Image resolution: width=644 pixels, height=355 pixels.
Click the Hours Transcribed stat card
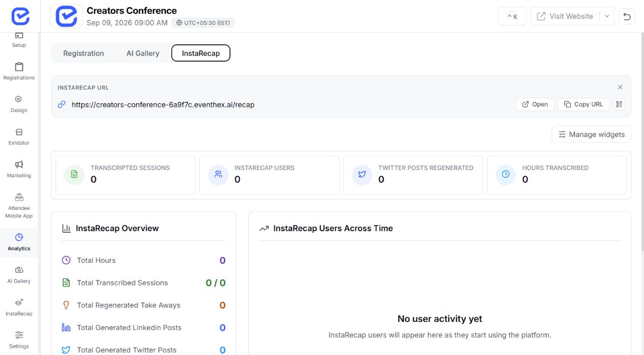pos(557,175)
